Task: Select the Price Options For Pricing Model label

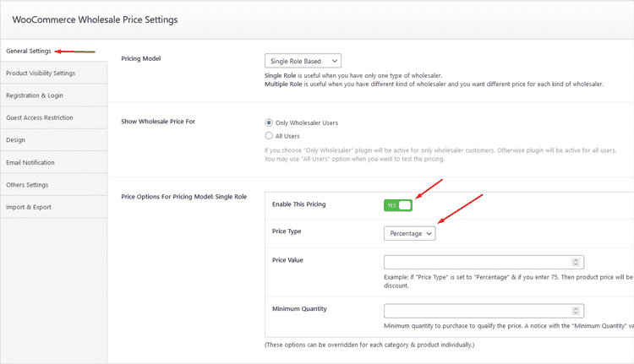Action: 184,197
